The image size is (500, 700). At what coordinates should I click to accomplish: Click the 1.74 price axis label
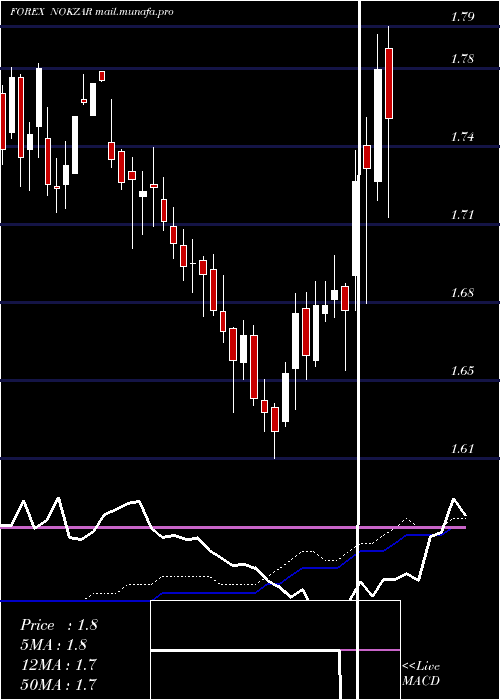[462, 137]
